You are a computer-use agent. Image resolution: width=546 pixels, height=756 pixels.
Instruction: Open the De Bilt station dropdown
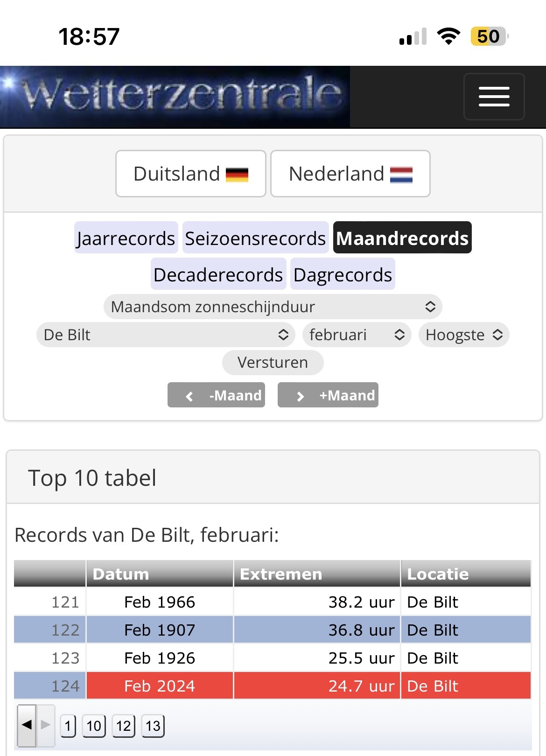[166, 335]
